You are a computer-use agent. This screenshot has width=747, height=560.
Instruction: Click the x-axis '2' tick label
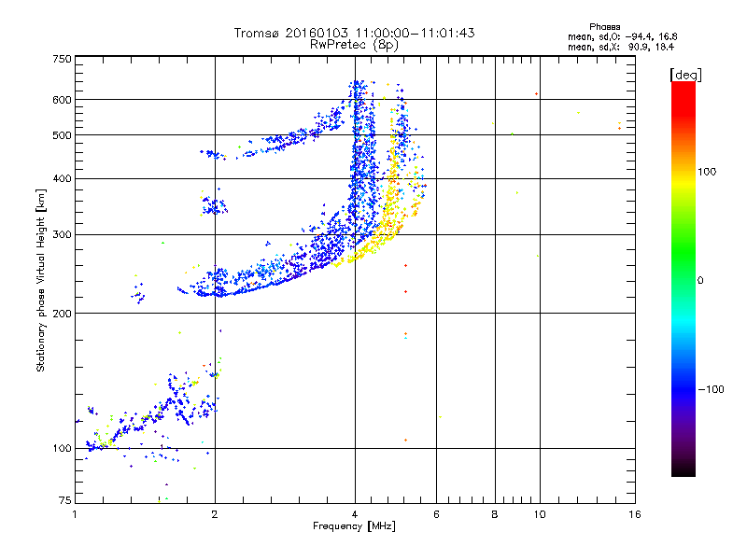click(215, 514)
